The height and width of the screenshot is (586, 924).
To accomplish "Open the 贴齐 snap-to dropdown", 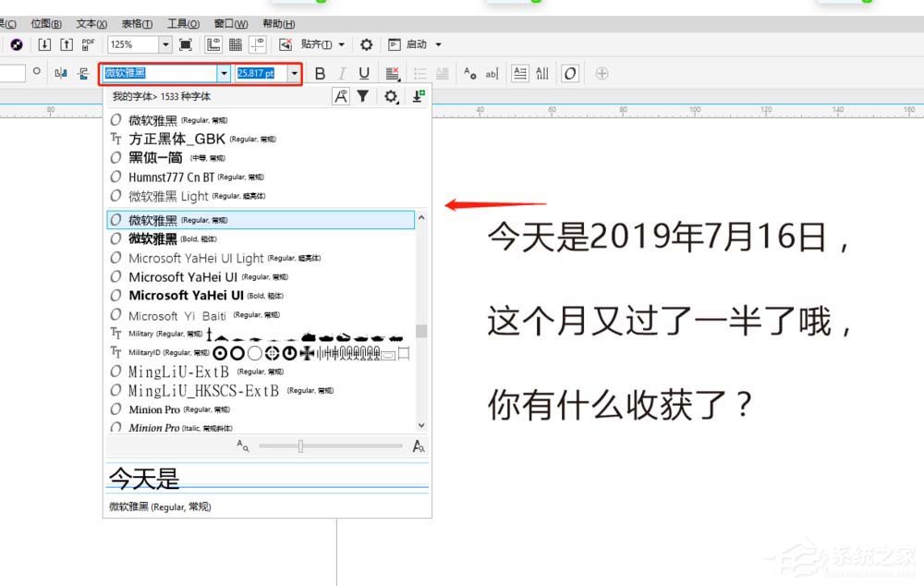I will point(339,43).
